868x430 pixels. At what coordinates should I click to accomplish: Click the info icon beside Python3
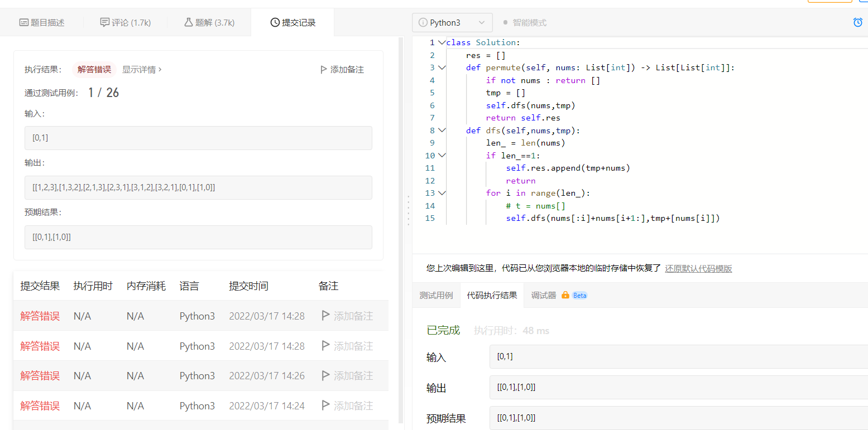coord(423,23)
